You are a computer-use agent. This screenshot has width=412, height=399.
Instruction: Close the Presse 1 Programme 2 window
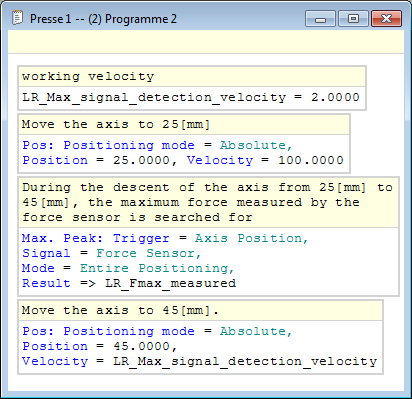pyautogui.click(x=386, y=19)
